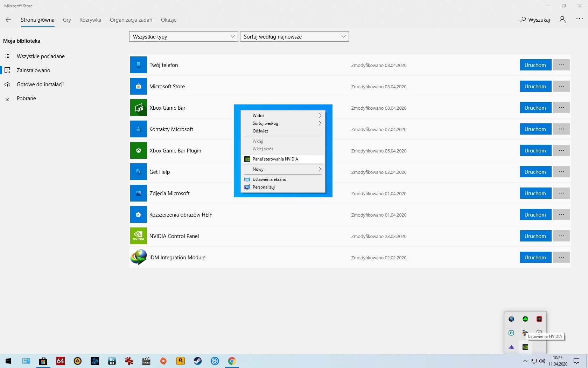Open more options for Twój telefon

pyautogui.click(x=561, y=65)
